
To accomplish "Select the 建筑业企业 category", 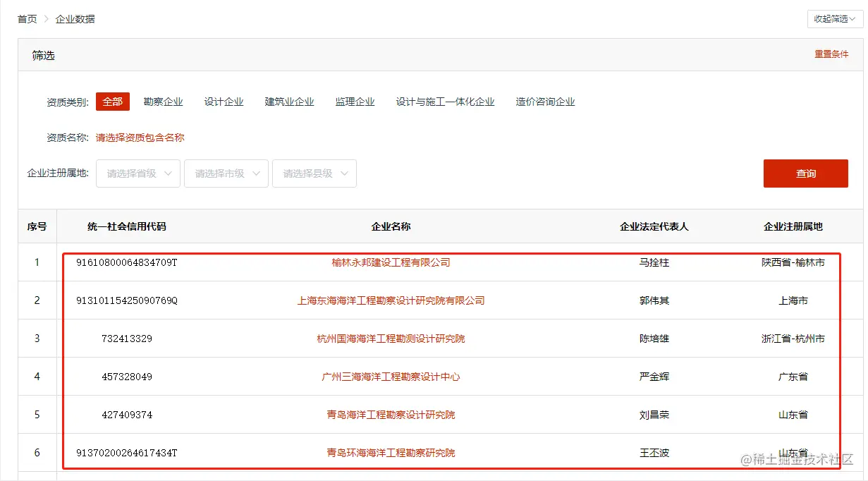I will click(x=290, y=102).
